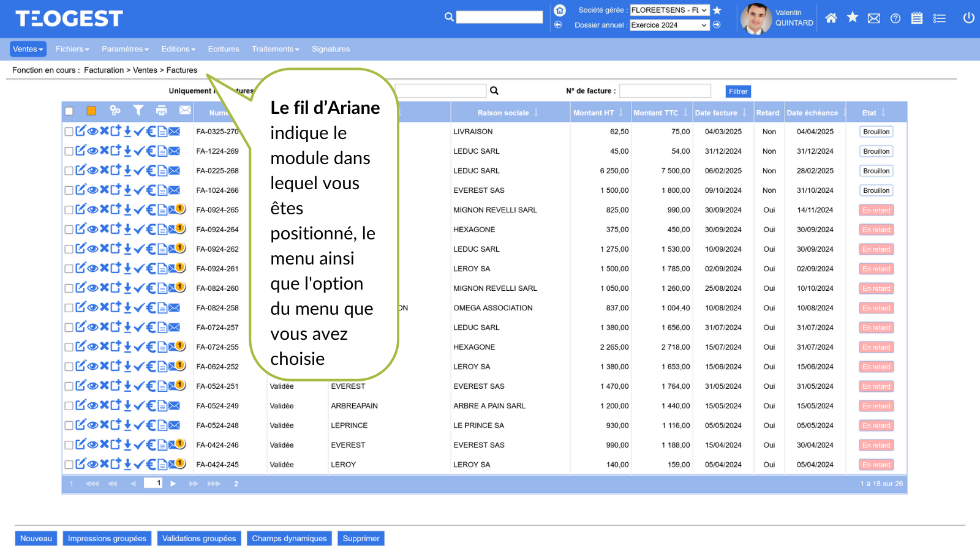Click the filter funnel icon in table header

pyautogui.click(x=138, y=110)
